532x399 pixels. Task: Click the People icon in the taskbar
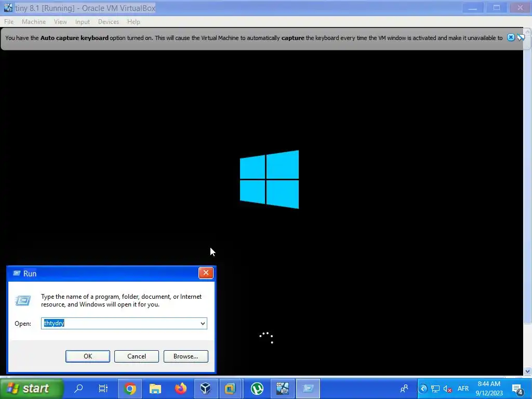[x=404, y=389]
